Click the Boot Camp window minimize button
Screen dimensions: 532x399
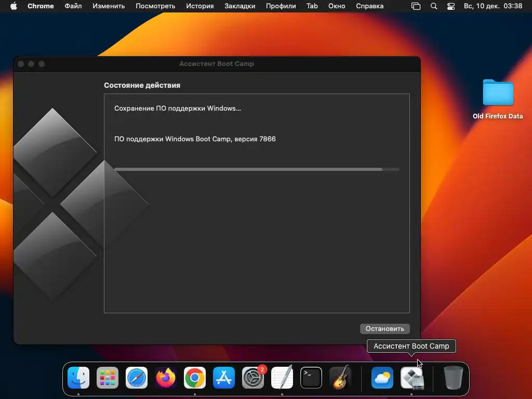pos(31,64)
